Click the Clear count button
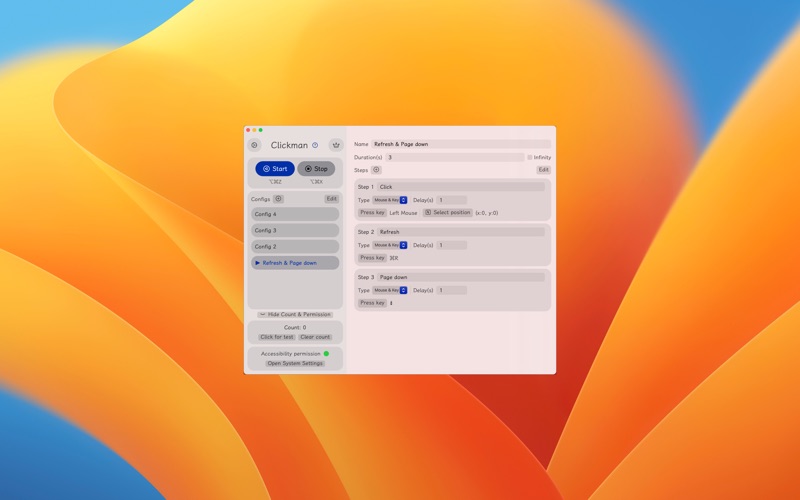Image resolution: width=800 pixels, height=500 pixels. (315, 337)
